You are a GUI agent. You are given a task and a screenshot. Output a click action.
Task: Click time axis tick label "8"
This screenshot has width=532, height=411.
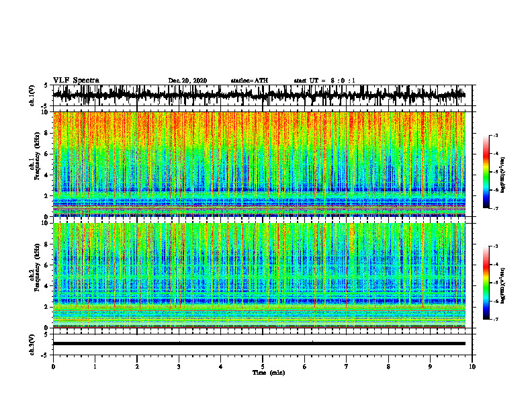(388, 367)
